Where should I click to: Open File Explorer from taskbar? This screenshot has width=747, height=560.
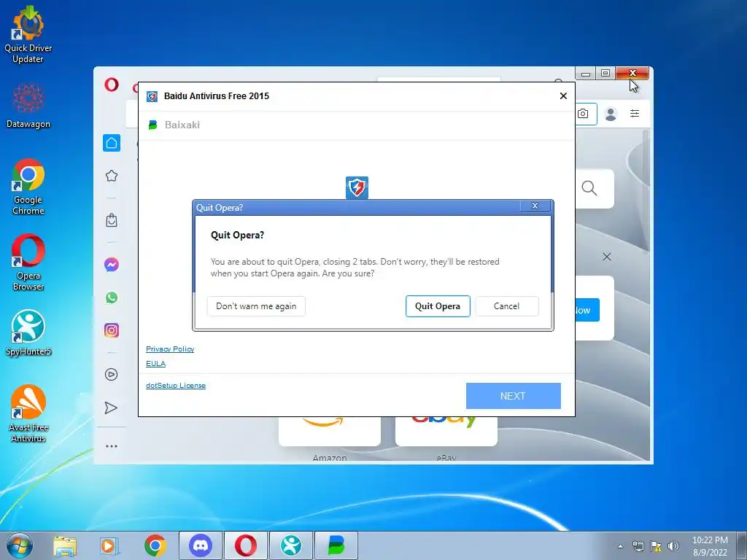(x=65, y=545)
